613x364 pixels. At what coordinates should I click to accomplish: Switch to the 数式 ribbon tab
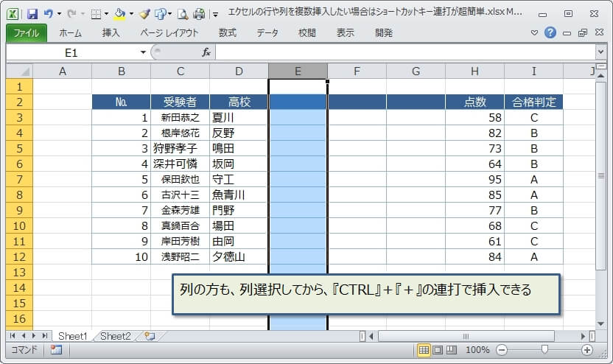click(227, 33)
